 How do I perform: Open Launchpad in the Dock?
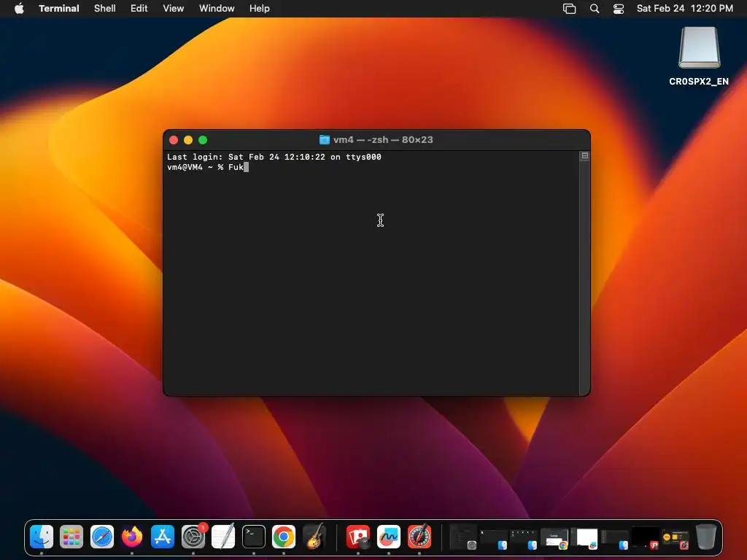click(x=71, y=537)
